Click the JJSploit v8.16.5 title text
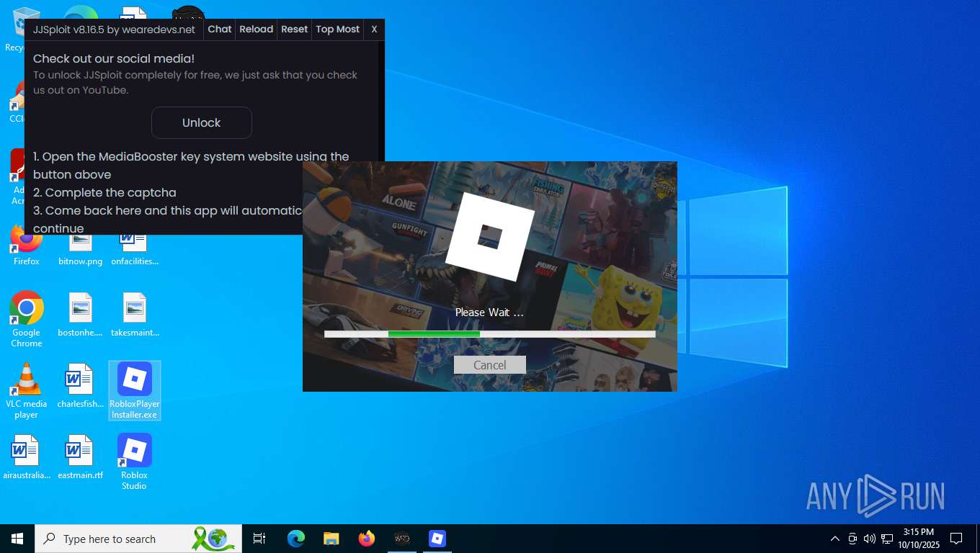980x553 pixels. coord(114,30)
